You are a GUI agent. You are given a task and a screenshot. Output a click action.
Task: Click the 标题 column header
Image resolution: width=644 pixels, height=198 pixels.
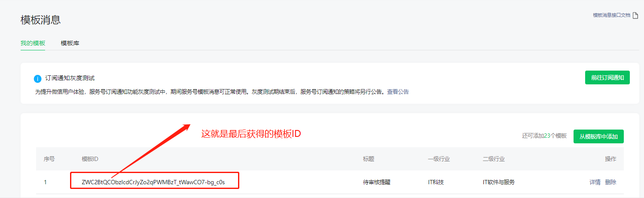click(x=369, y=159)
